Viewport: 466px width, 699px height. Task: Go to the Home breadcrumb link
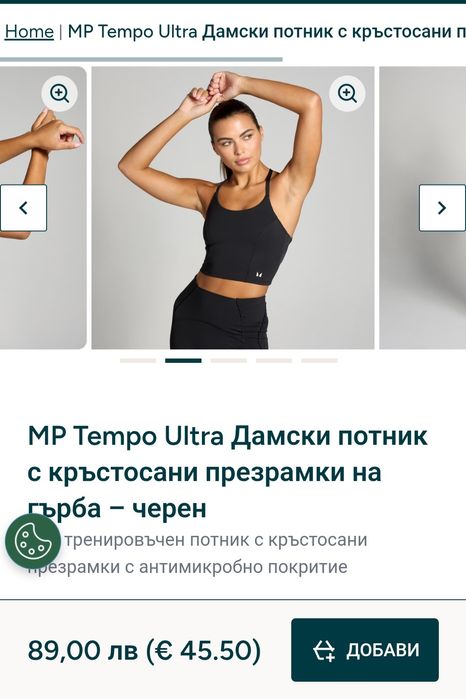point(29,32)
